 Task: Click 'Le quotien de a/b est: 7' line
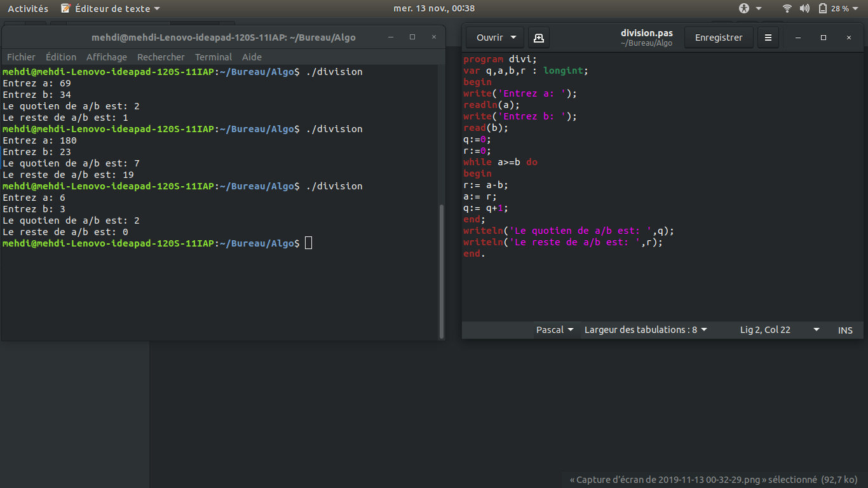(71, 163)
